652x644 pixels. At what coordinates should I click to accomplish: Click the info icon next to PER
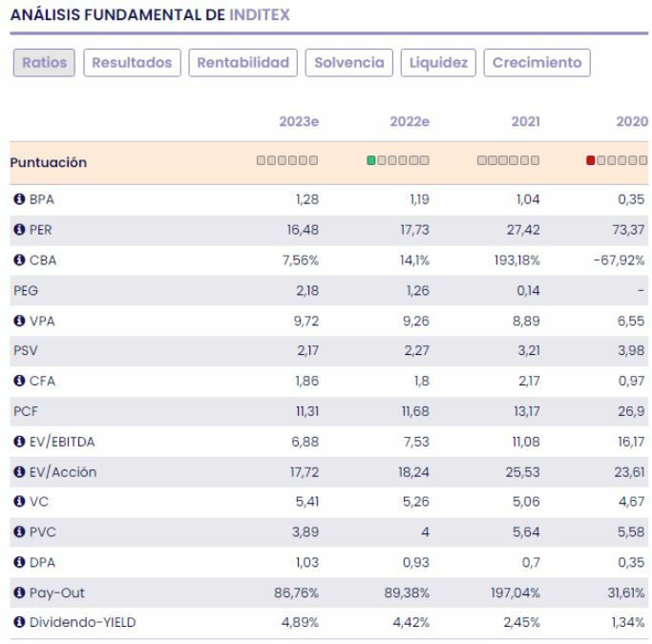coord(18,230)
